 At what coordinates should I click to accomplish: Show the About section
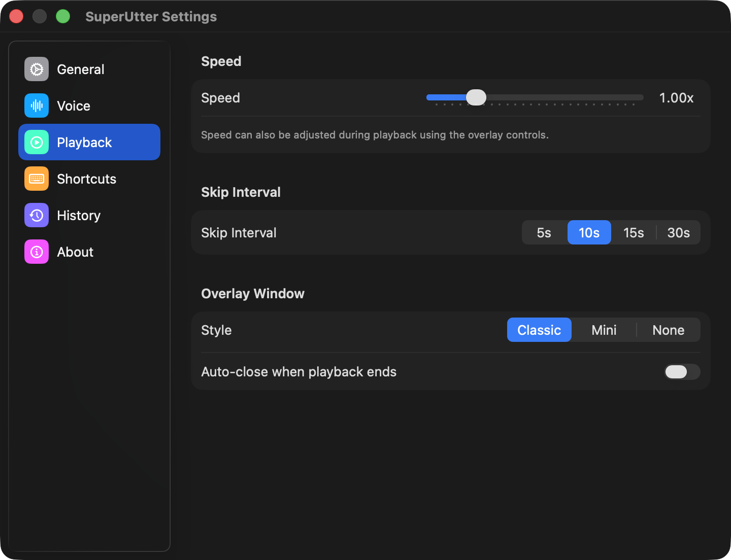tap(89, 252)
